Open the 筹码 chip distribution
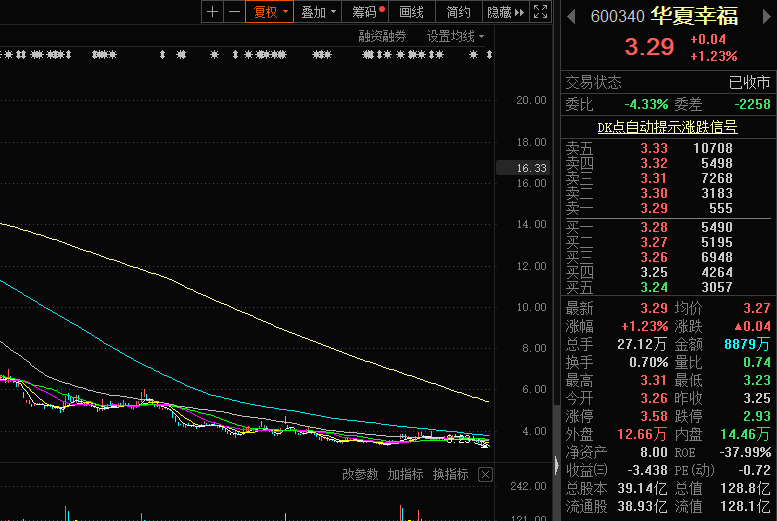 pyautogui.click(x=366, y=11)
